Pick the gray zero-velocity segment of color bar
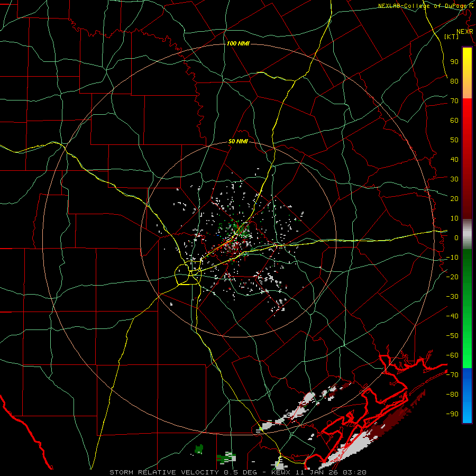The width and height of the screenshot is (476, 476). (x=467, y=234)
